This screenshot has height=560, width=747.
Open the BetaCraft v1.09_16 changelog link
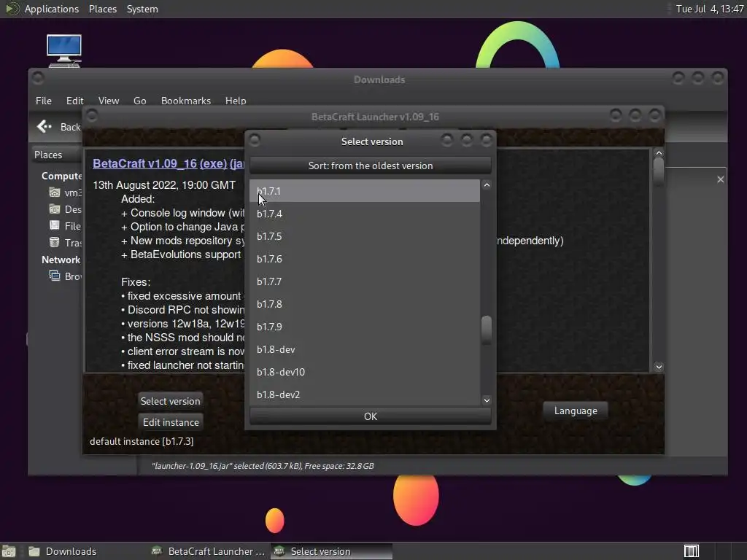tap(144, 163)
